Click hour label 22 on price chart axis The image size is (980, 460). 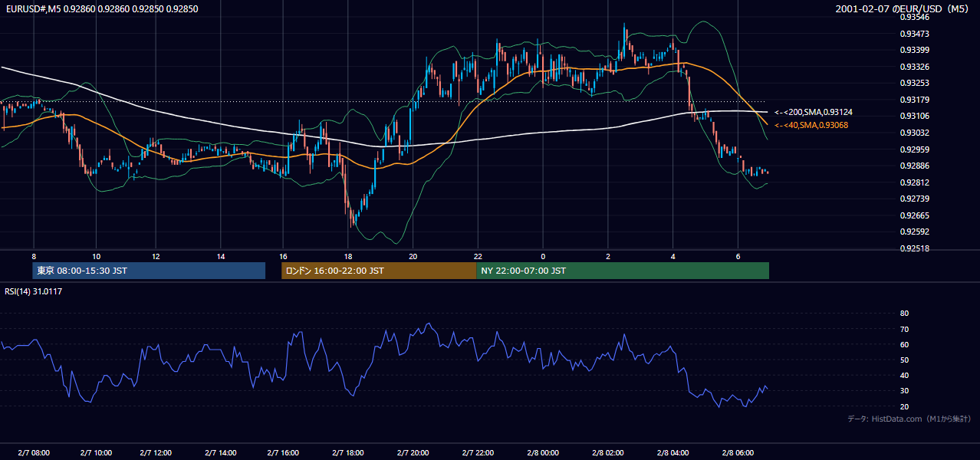(478, 256)
